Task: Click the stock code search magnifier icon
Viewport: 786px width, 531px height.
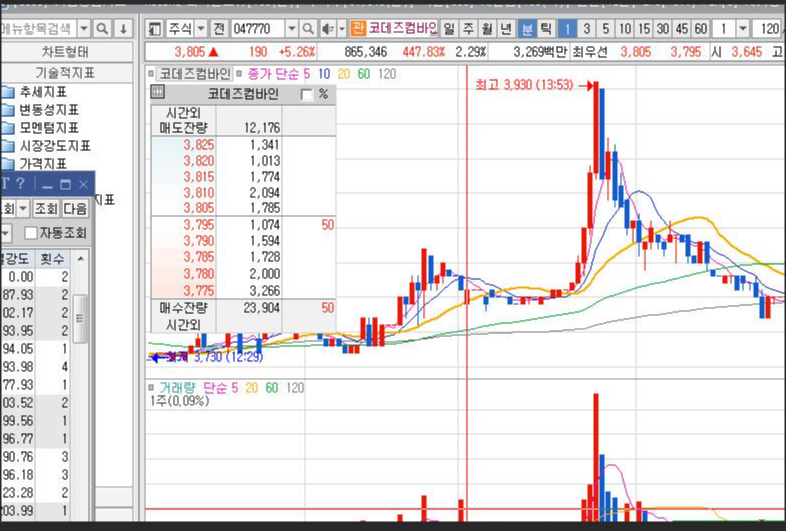Action: point(309,29)
